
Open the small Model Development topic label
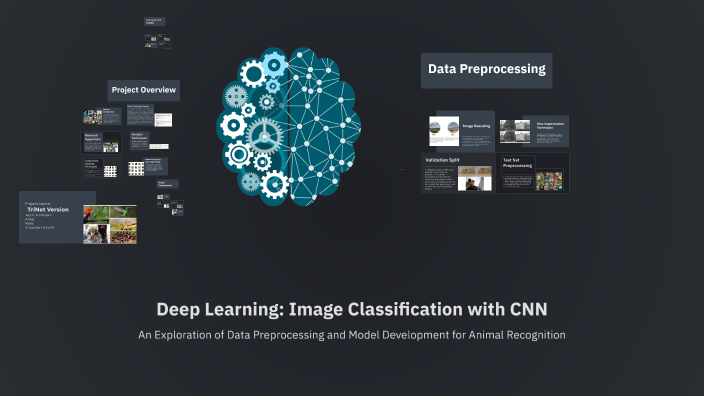[x=167, y=184]
